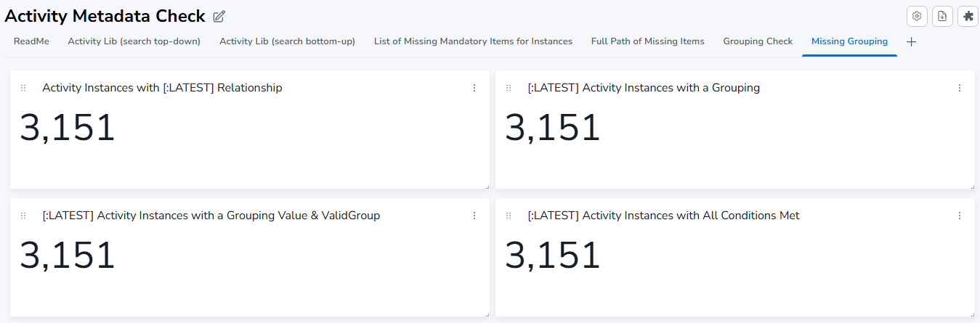The width and height of the screenshot is (980, 323).
Task: Grab drag handle of All Conditions Met card
Action: click(x=509, y=216)
